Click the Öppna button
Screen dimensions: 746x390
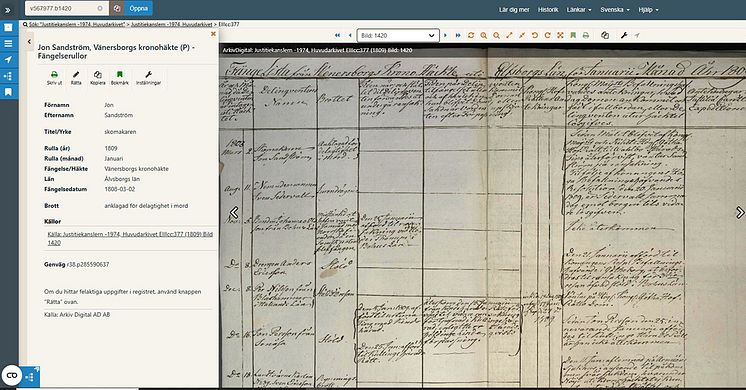tap(138, 9)
